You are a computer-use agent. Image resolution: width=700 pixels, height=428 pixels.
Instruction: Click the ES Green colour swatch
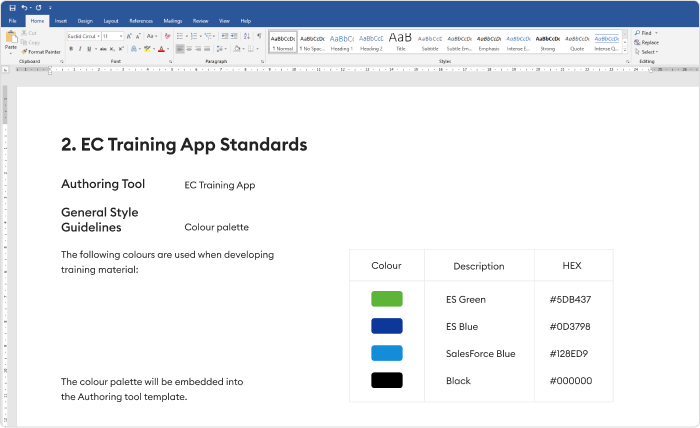click(387, 299)
